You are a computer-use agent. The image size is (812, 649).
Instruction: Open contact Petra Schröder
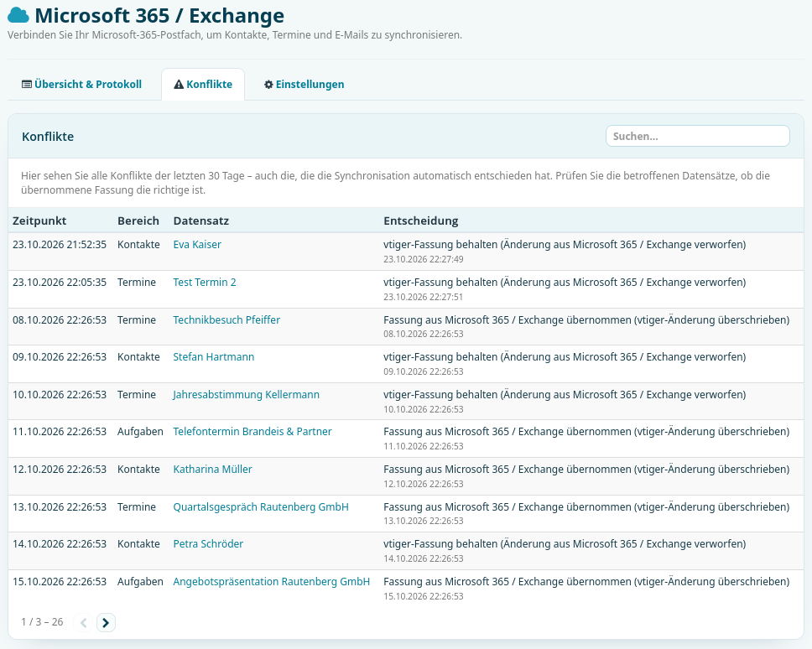pyautogui.click(x=208, y=543)
